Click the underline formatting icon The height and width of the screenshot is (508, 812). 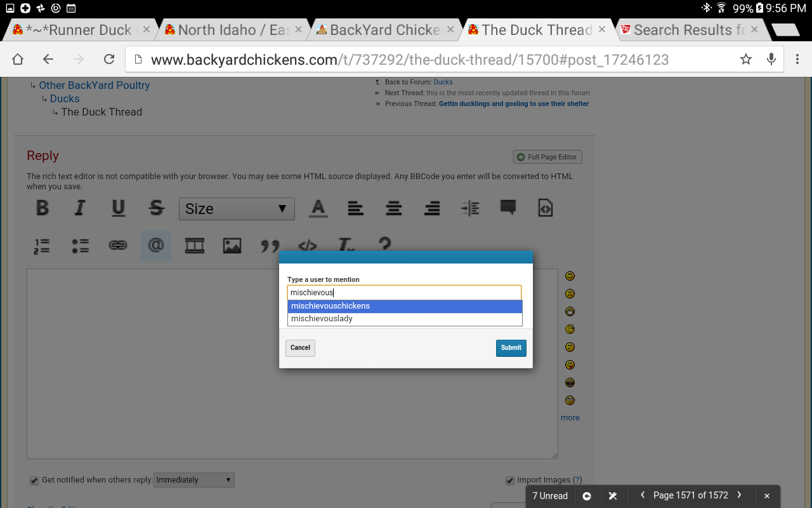click(118, 208)
